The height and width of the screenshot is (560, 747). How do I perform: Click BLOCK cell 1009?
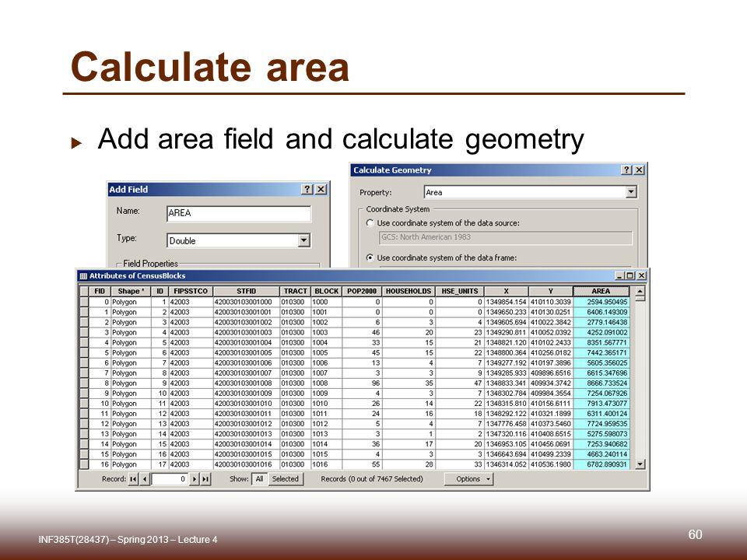coord(326,394)
